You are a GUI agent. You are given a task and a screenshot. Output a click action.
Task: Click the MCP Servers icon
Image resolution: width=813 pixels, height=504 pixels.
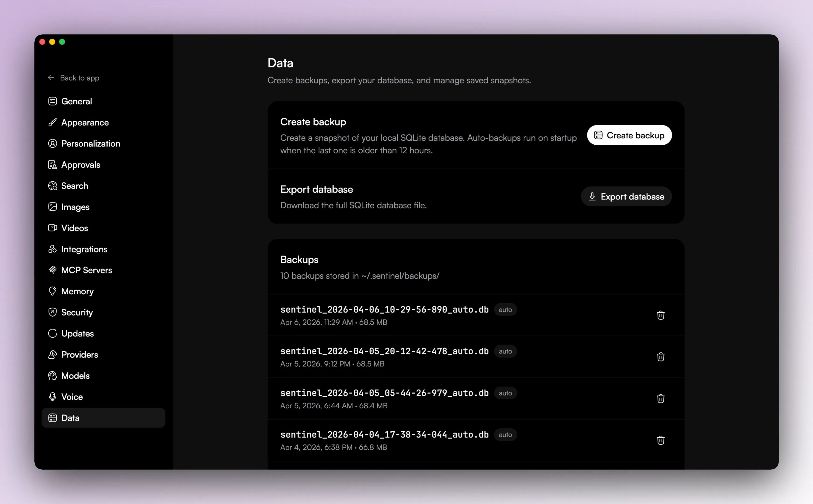point(52,270)
